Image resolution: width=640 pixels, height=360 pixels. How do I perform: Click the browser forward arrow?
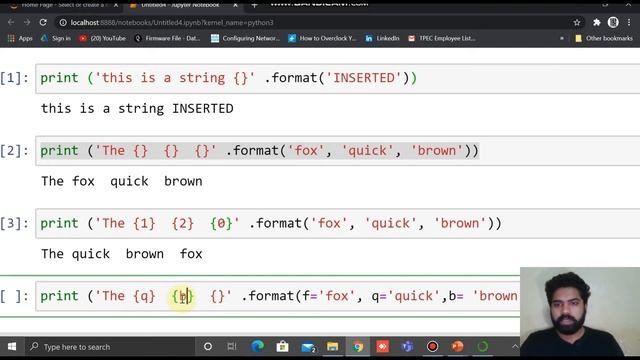click(x=27, y=22)
